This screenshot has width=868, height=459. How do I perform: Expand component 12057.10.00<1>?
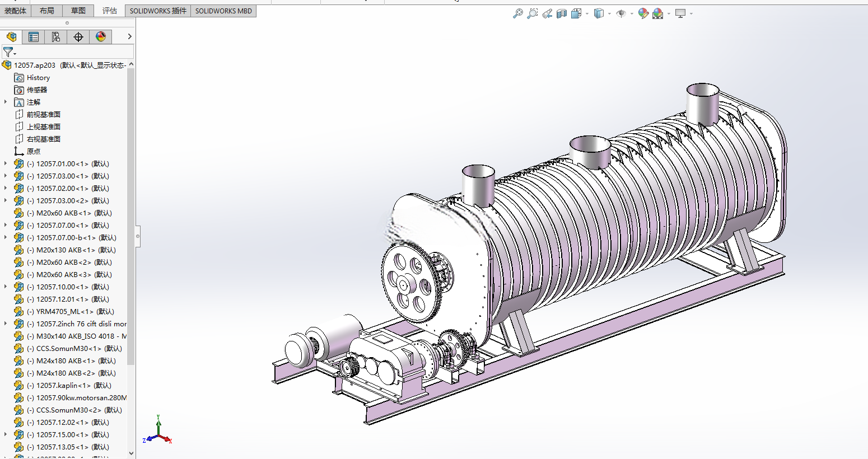point(6,287)
